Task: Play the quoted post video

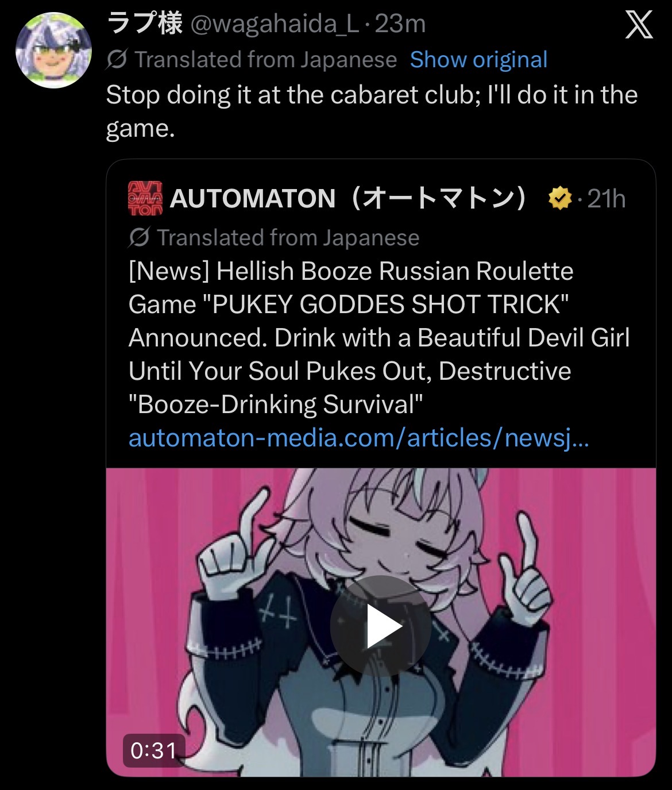Action: (x=381, y=626)
